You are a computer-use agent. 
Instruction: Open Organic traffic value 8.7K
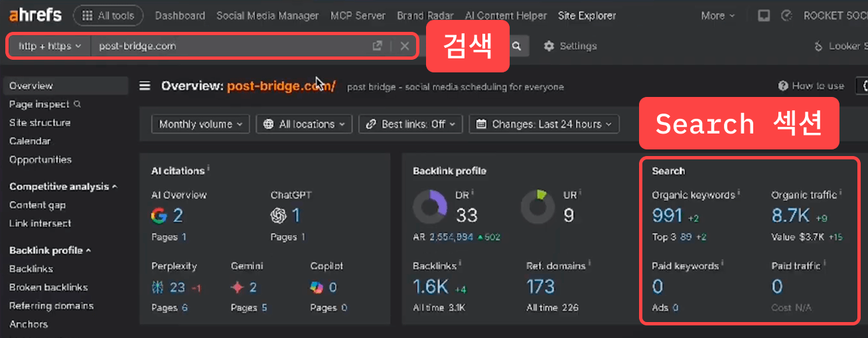coord(790,215)
